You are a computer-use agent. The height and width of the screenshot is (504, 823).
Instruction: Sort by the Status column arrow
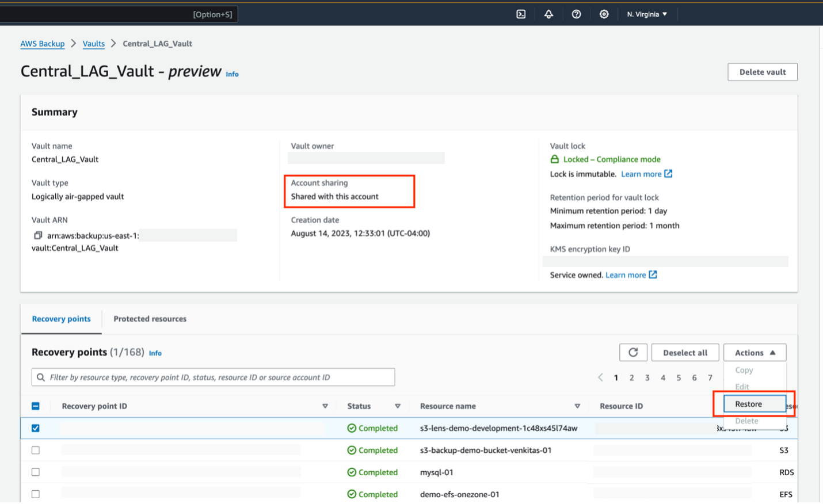coord(398,406)
